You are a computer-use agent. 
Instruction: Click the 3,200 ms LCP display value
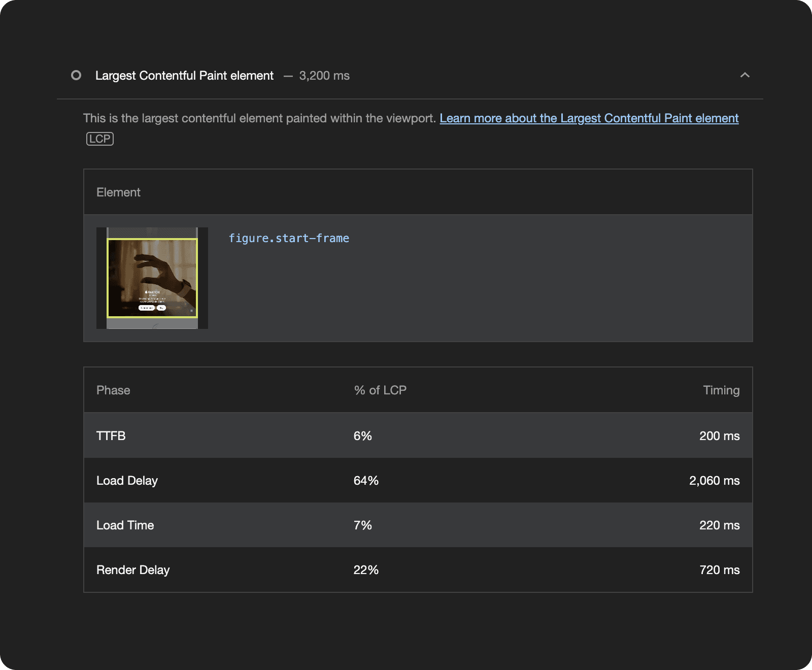pyautogui.click(x=324, y=76)
